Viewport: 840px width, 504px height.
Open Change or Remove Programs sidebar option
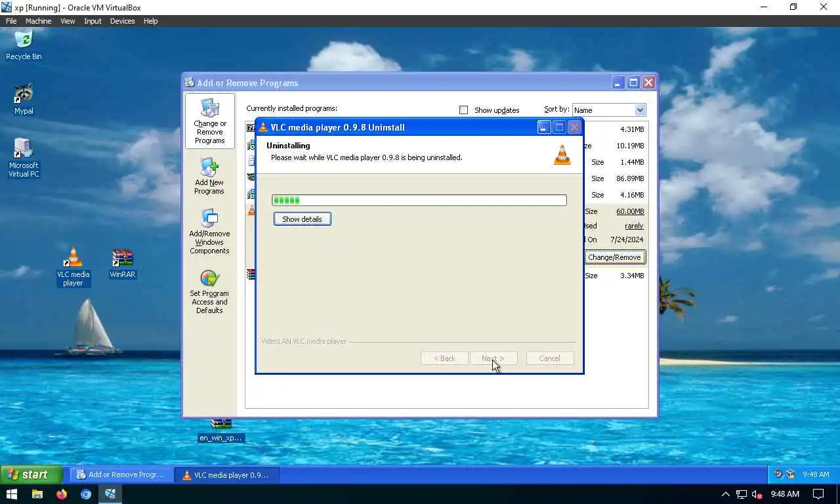click(x=209, y=121)
